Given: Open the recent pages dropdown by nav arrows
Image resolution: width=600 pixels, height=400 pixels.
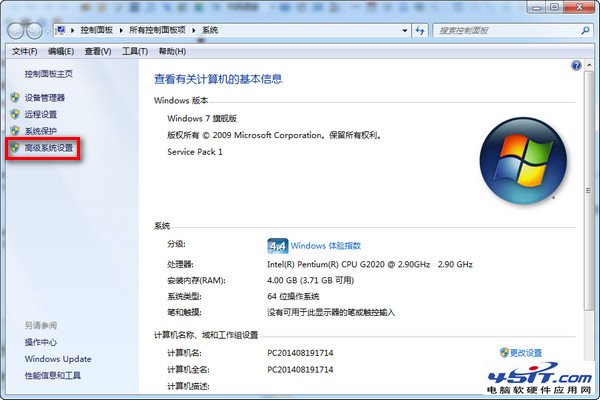Looking at the screenshot, I should point(47,31).
